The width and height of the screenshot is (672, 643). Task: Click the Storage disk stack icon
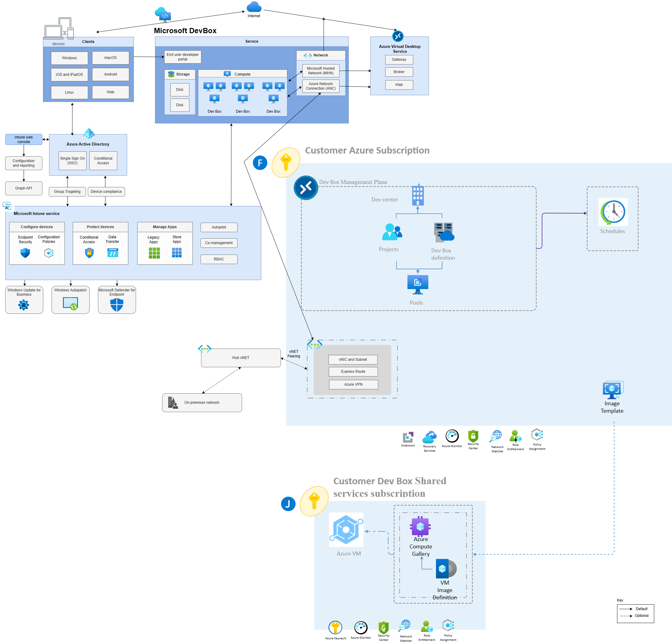tap(171, 74)
